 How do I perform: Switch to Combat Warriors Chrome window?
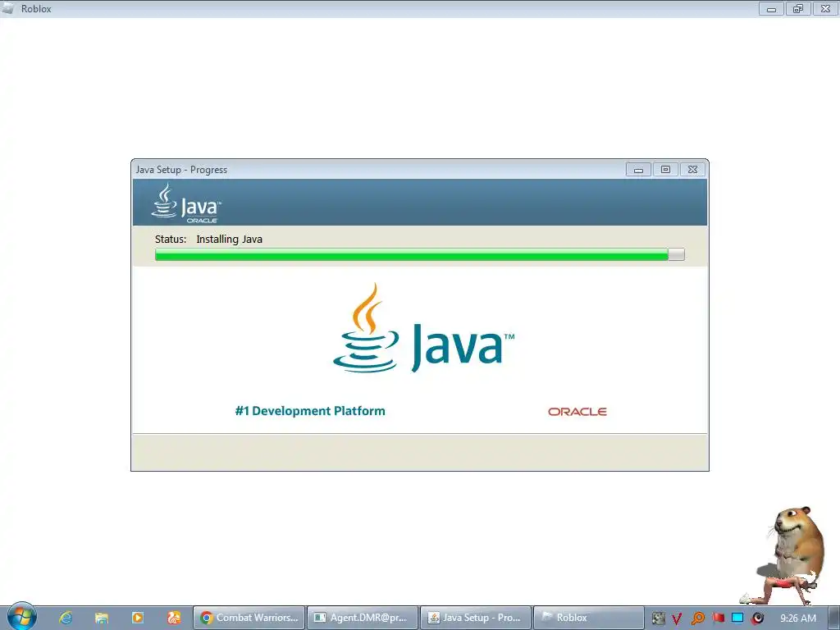[249, 618]
